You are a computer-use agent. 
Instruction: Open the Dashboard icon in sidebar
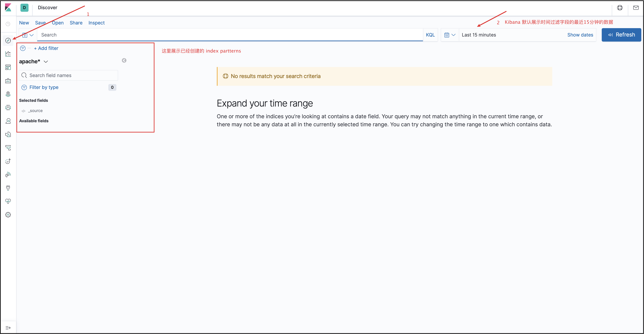(x=8, y=67)
